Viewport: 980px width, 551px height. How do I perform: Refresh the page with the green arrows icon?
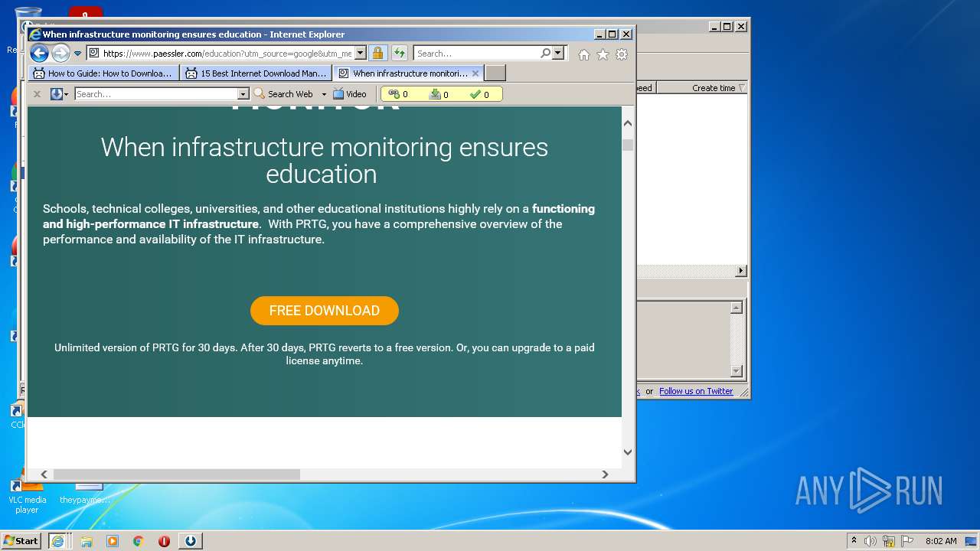coord(399,54)
